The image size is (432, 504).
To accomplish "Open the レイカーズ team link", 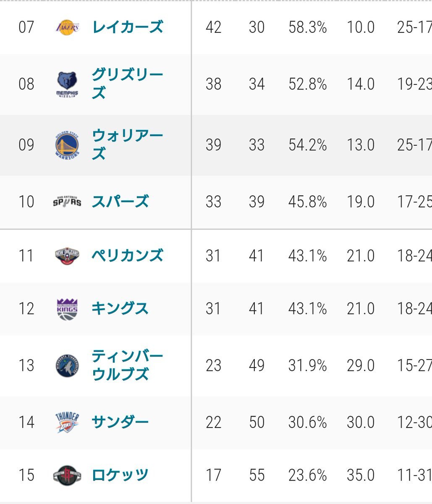I will point(127,27).
